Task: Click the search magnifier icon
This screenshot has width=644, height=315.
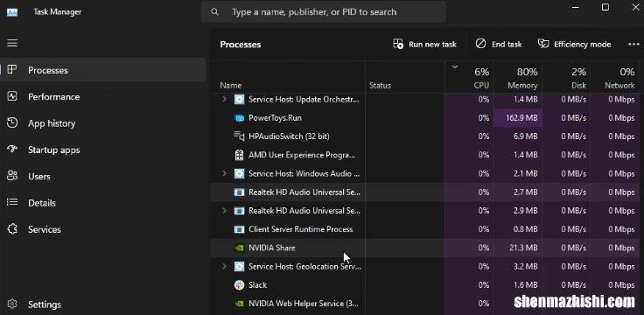Action: point(214,12)
